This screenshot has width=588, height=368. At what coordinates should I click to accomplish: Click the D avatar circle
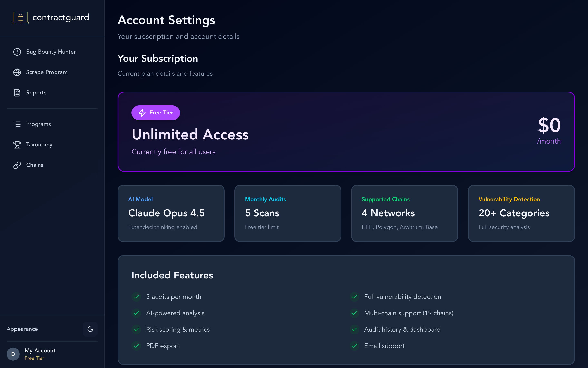(x=13, y=354)
